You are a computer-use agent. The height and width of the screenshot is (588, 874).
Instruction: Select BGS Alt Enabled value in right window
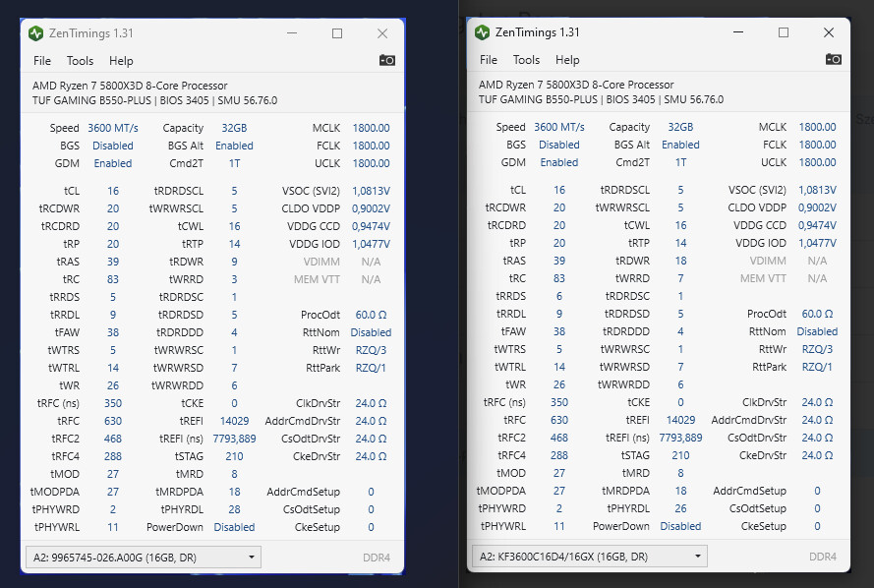(680, 145)
